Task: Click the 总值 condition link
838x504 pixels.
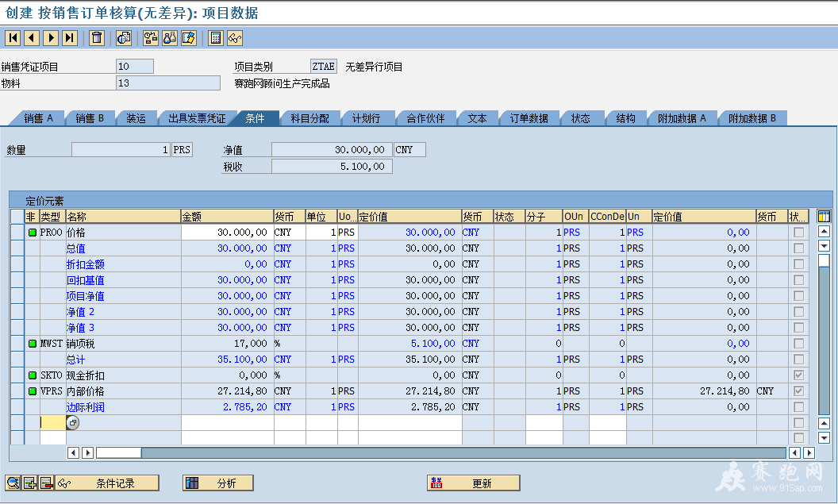Action: point(75,248)
